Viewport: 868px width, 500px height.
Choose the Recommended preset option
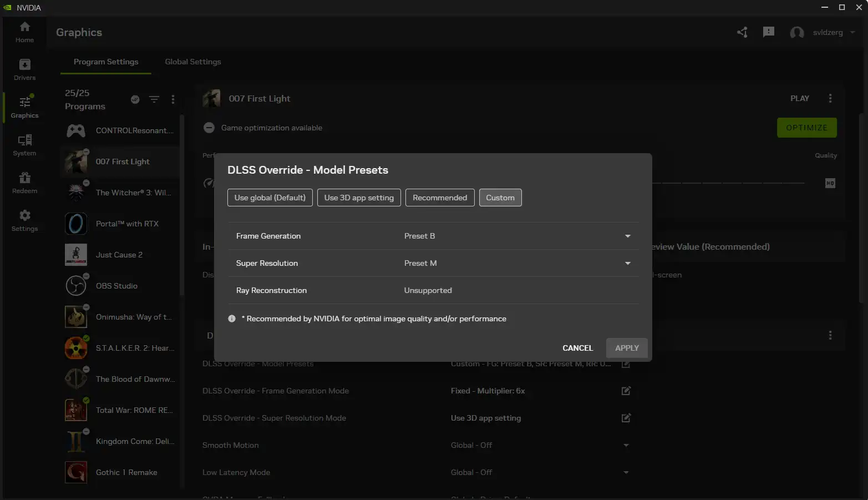pos(440,198)
